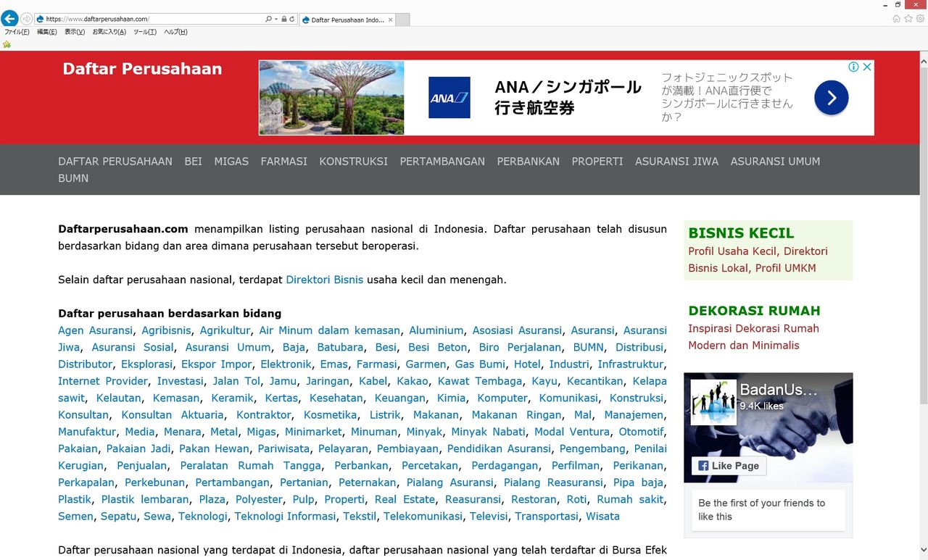Click the Singapore gardens photo in the ad
The width and height of the screenshot is (928, 560).
331,98
